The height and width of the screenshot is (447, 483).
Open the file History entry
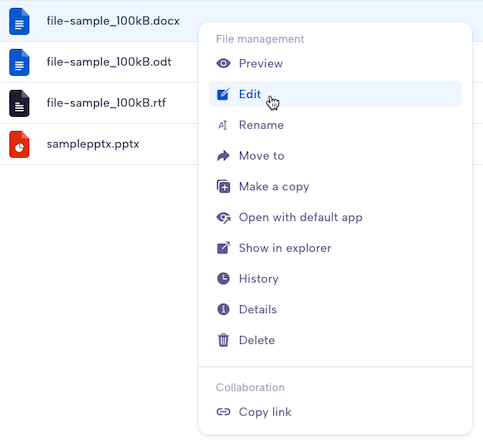[335, 279]
